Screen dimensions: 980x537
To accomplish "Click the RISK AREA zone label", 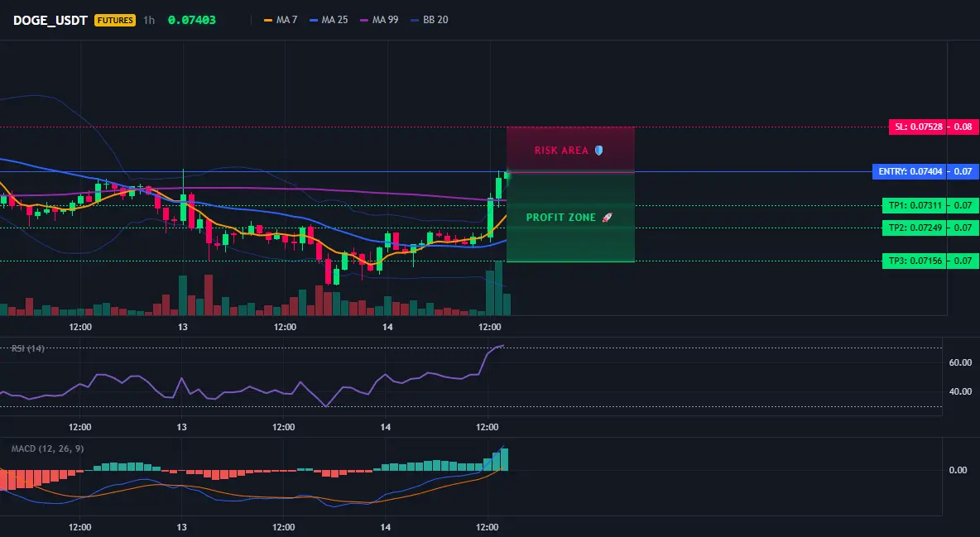I will point(561,151).
